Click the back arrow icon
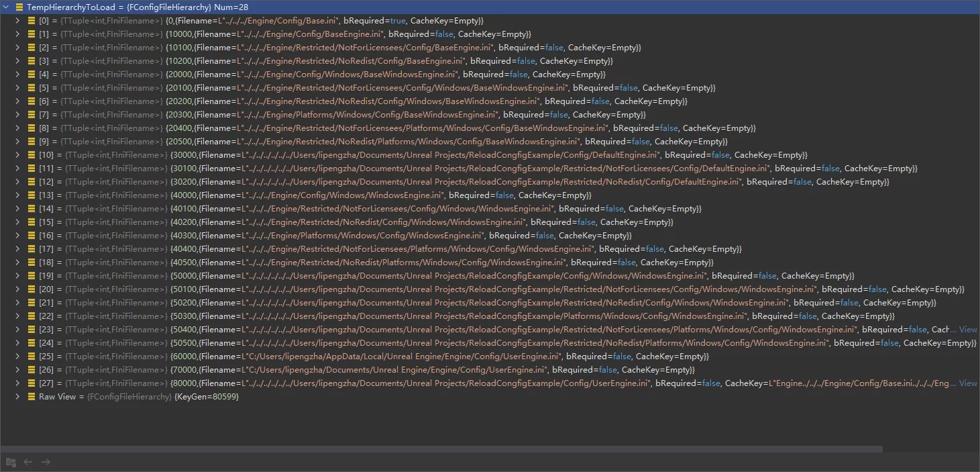 pos(28,462)
